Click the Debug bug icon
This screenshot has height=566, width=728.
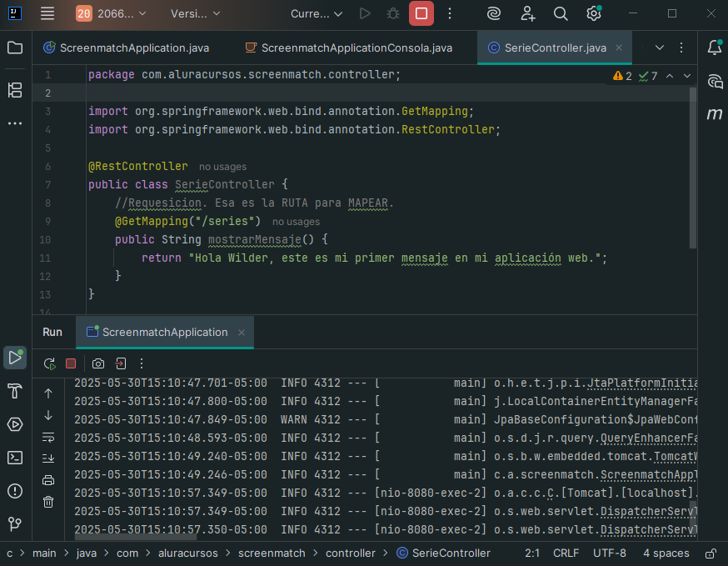tap(393, 13)
